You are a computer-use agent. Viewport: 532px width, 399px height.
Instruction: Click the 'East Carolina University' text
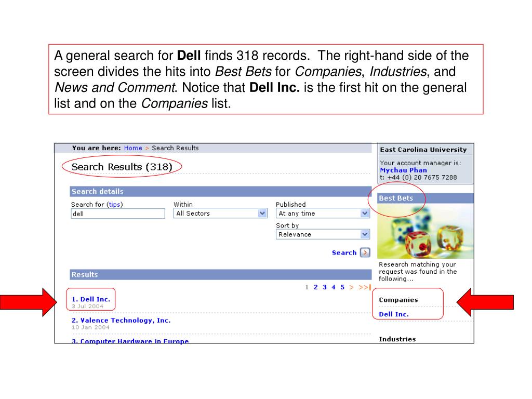[423, 150]
